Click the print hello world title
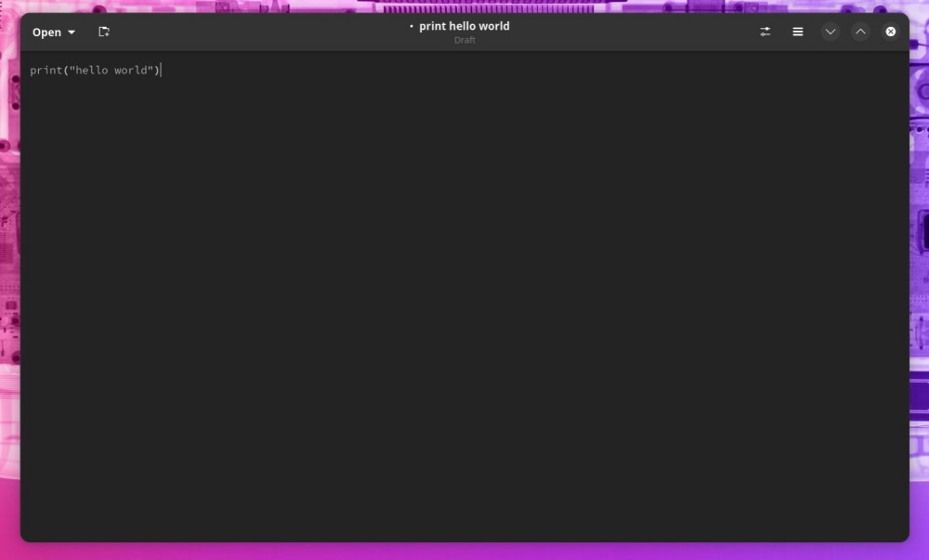Screen dimensions: 929x560 [463, 26]
